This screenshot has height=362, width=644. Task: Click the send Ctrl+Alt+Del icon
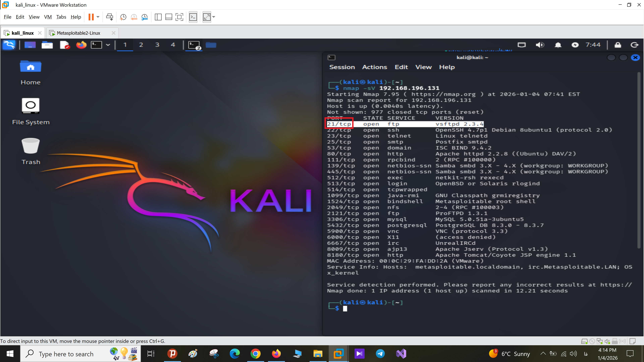click(110, 17)
